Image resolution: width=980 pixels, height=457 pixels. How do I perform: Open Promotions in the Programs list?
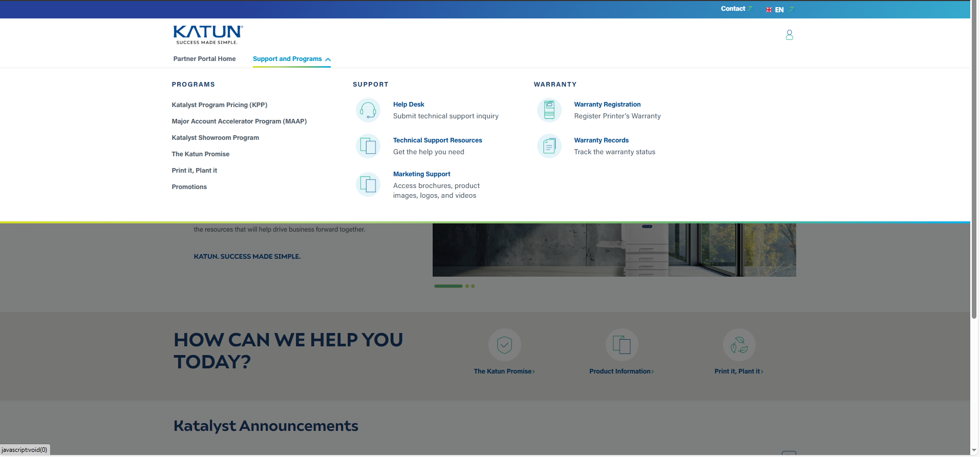pos(189,187)
